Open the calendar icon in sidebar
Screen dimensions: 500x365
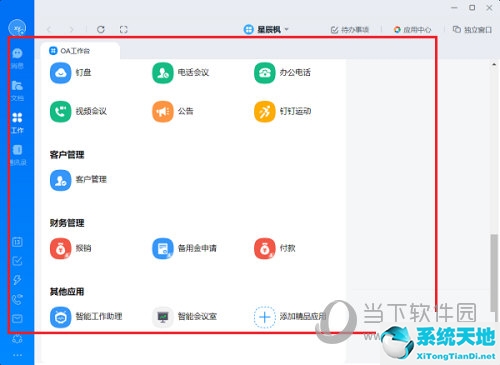(17, 242)
